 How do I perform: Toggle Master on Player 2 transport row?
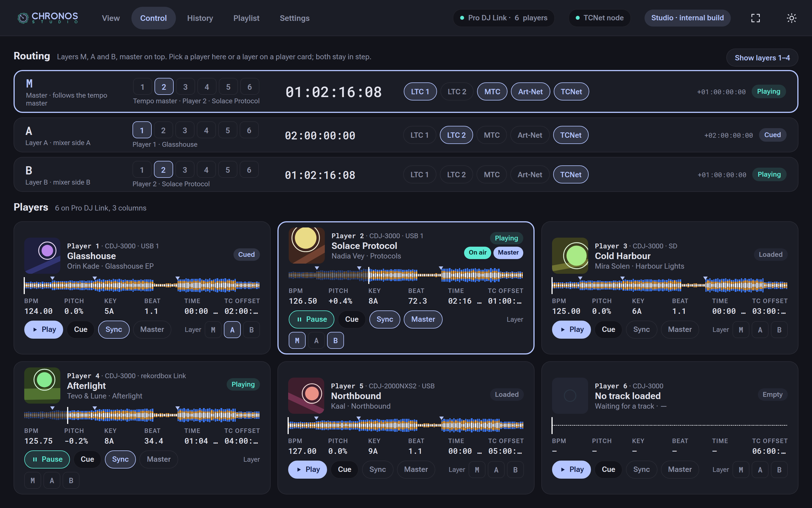tap(423, 319)
